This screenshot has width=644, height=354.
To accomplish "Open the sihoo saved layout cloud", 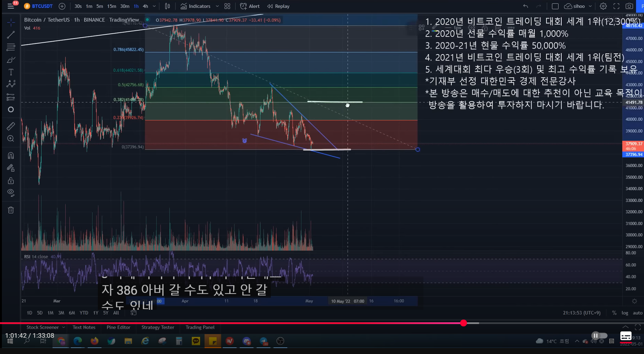I will point(575,6).
